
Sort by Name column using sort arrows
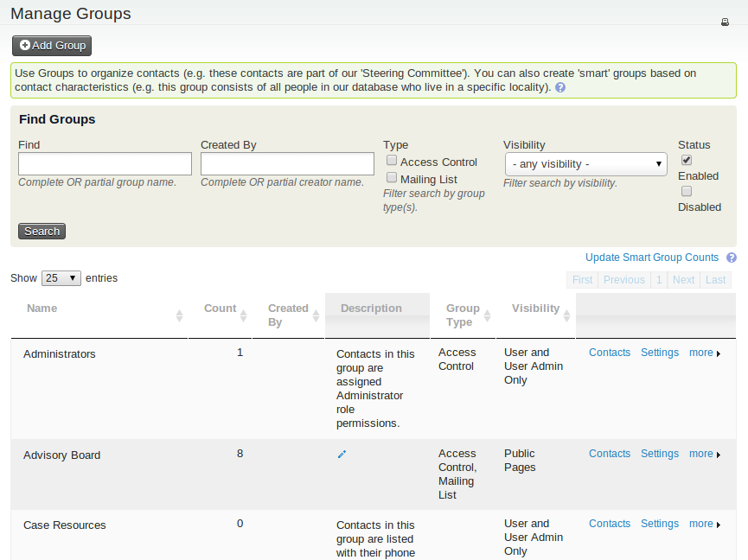pos(179,315)
